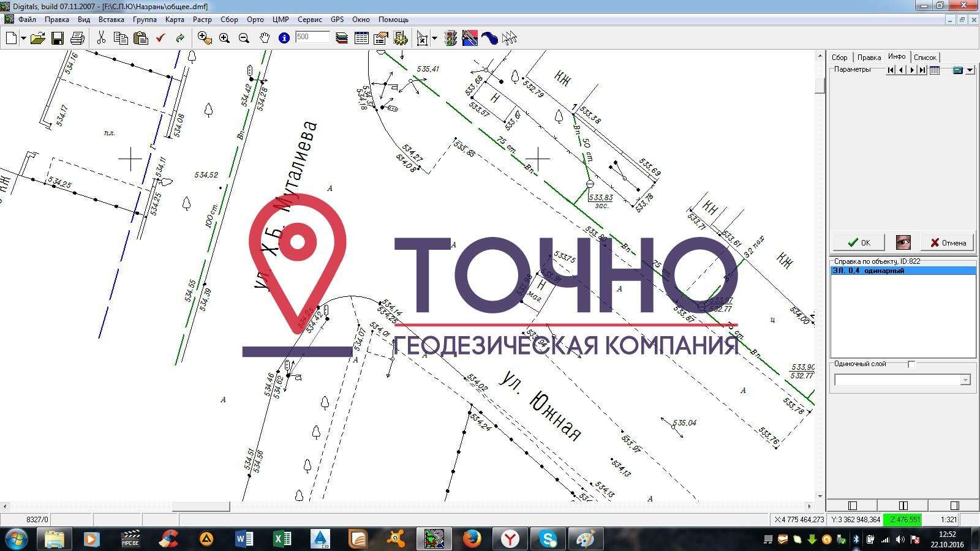
Task: Open the Карта menu
Action: tap(175, 20)
